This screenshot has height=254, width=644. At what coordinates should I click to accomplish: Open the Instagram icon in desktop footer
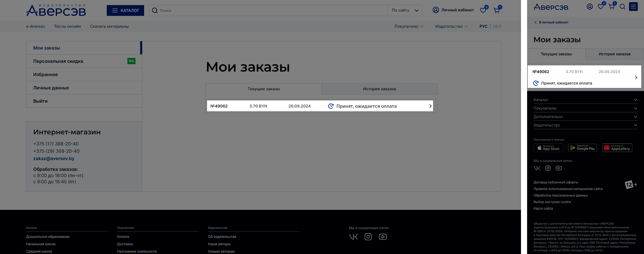pos(368,237)
